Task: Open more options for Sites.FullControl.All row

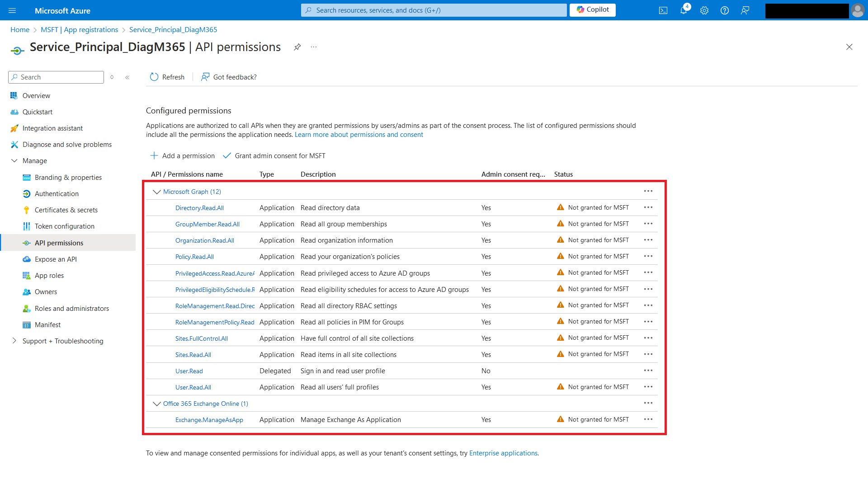Action: point(648,338)
